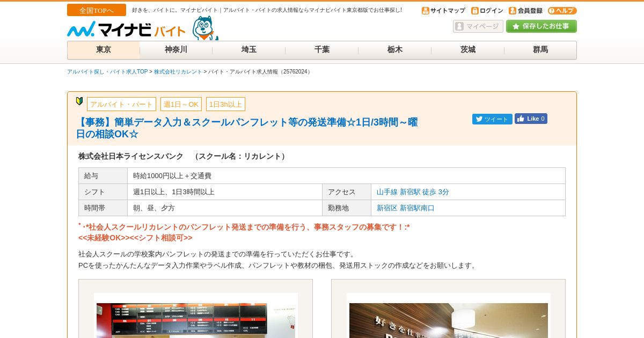Viewport: 644px width, 338px height.
Task: Click the beginner mark icon
Action: [x=79, y=101]
